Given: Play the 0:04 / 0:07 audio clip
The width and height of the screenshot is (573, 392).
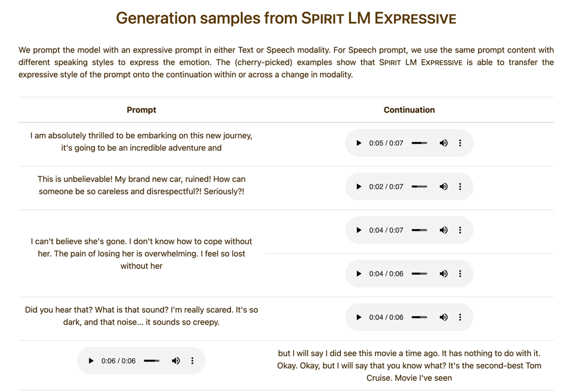Looking at the screenshot, I should pos(359,230).
